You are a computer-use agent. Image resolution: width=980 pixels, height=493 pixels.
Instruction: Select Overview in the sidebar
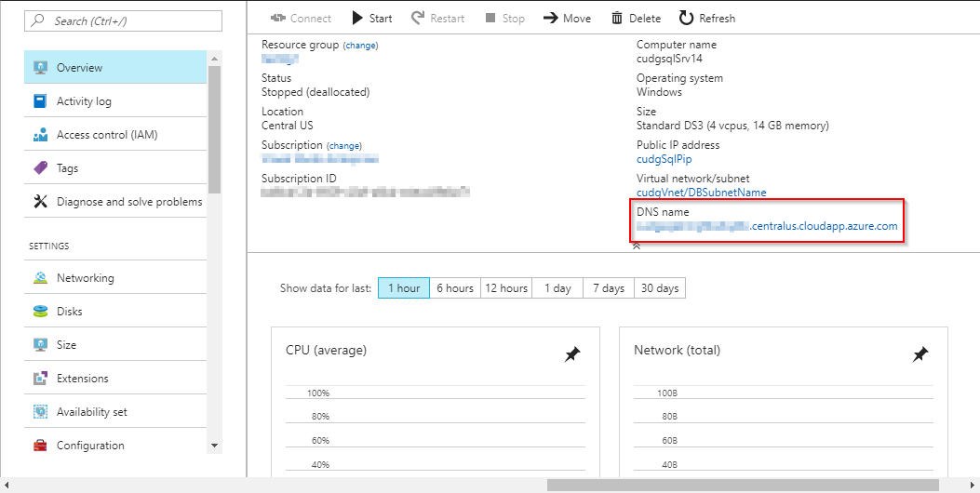pos(115,68)
